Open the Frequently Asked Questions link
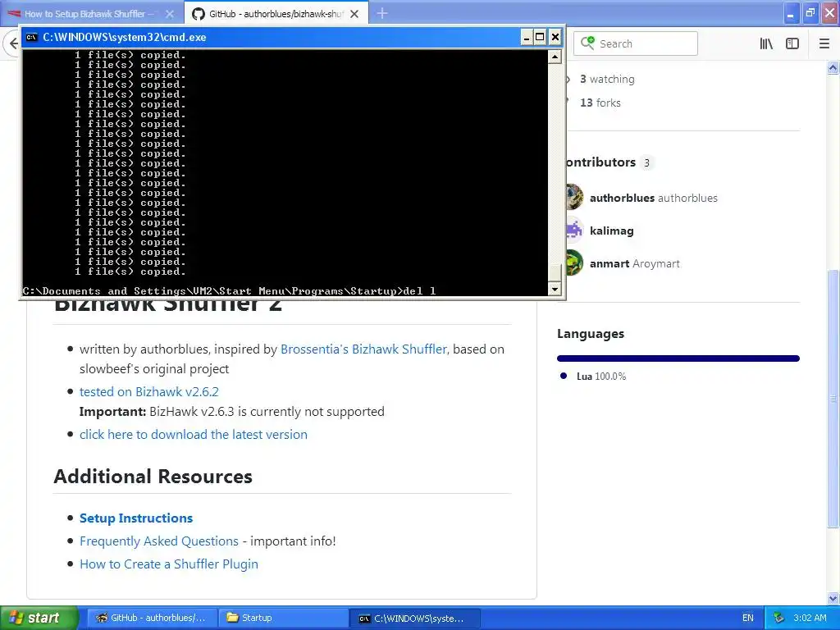The width and height of the screenshot is (840, 630). (159, 541)
